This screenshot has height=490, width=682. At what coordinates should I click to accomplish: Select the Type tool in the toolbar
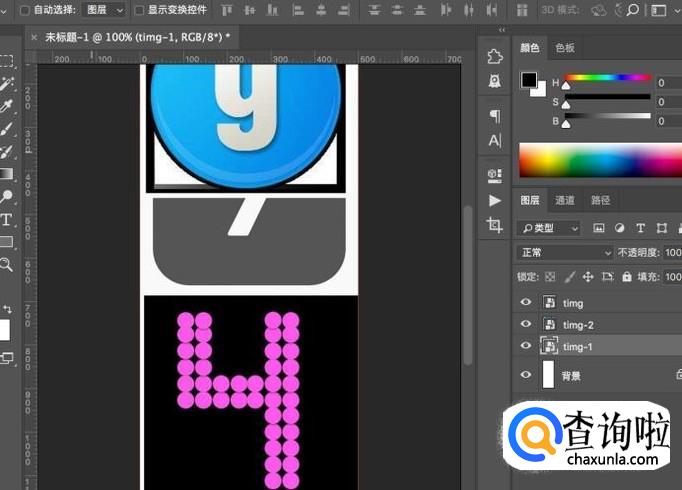[6, 219]
